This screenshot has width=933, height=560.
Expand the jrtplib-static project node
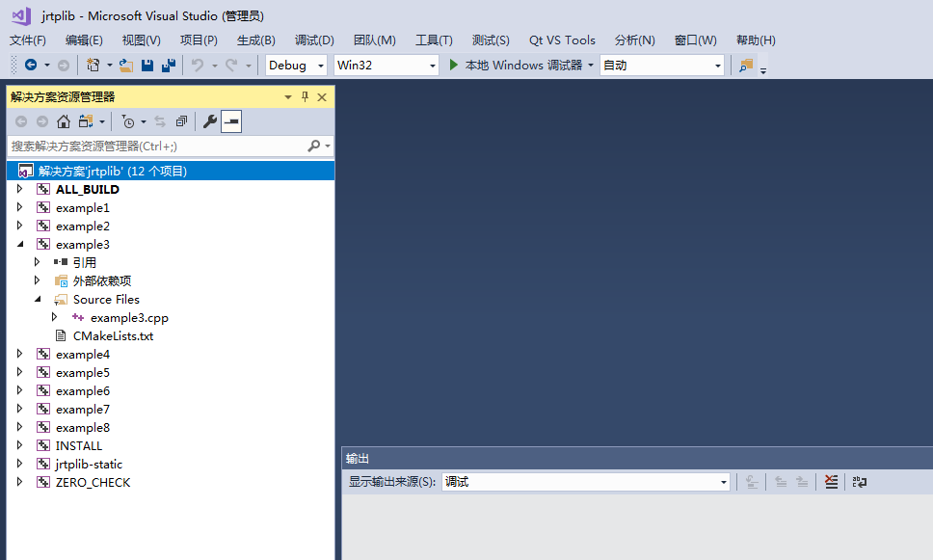pos(19,463)
